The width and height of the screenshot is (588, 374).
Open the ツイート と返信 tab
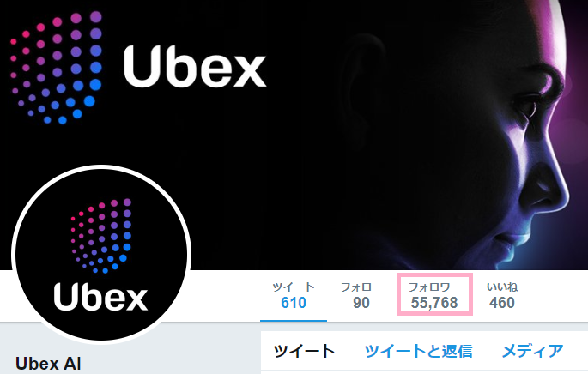pos(418,351)
